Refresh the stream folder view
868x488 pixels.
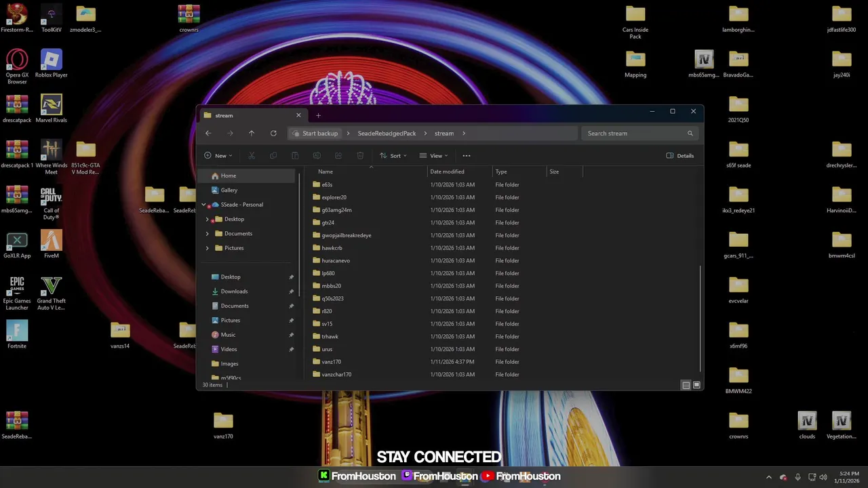click(273, 134)
